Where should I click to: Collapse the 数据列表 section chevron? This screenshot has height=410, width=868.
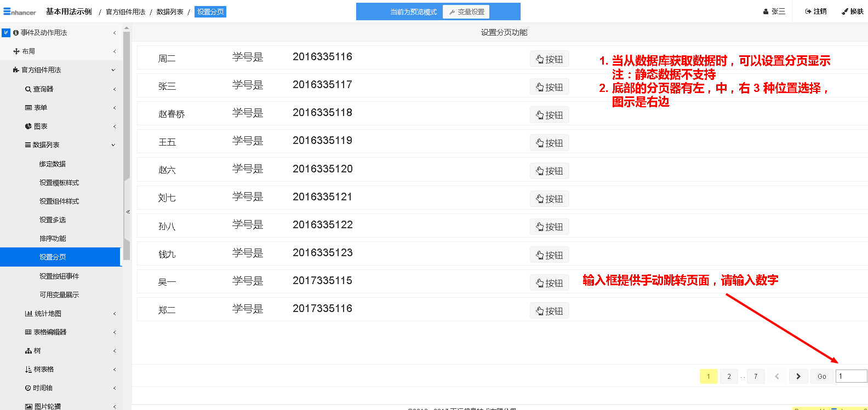click(113, 145)
